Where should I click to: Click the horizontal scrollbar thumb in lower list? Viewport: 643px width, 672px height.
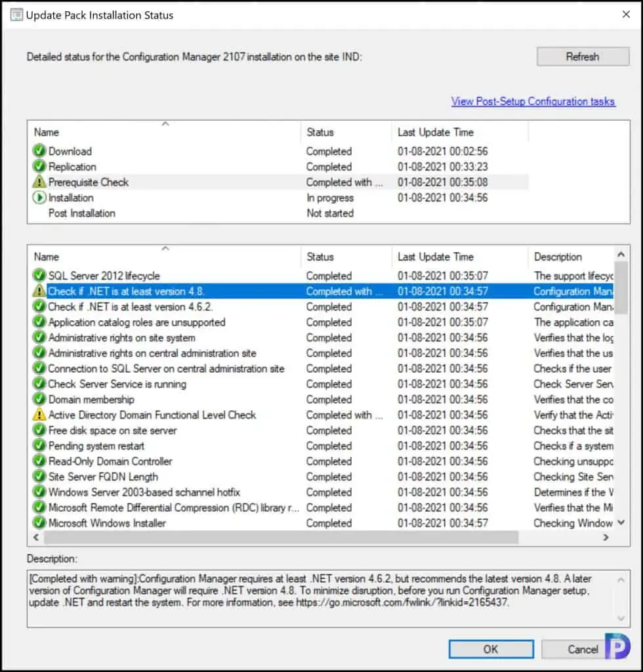[x=281, y=537]
